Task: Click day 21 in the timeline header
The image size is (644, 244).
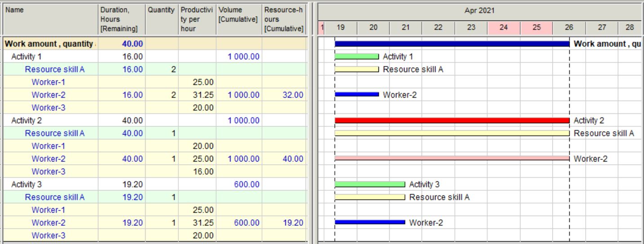Action: tap(406, 27)
